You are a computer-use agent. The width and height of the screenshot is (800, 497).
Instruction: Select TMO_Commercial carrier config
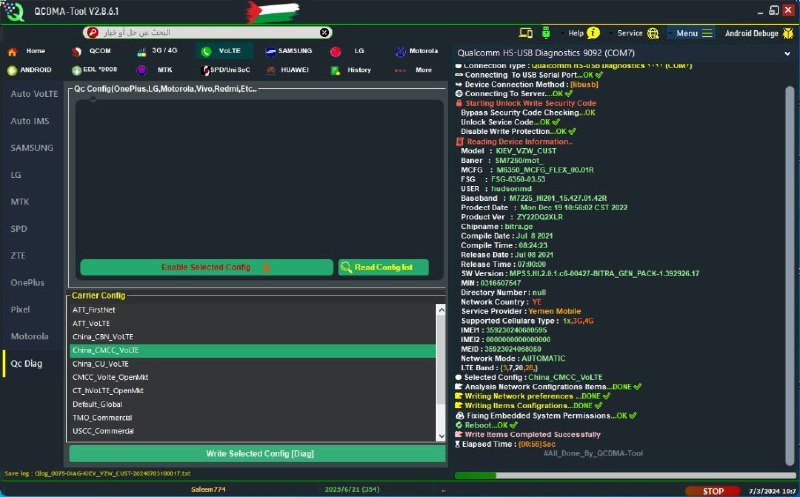253,417
